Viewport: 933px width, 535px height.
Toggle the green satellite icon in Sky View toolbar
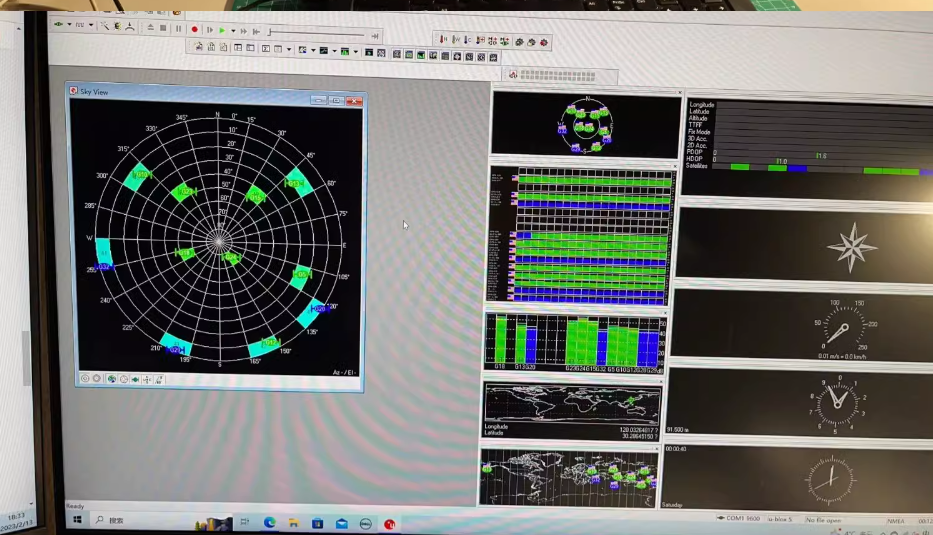click(136, 379)
